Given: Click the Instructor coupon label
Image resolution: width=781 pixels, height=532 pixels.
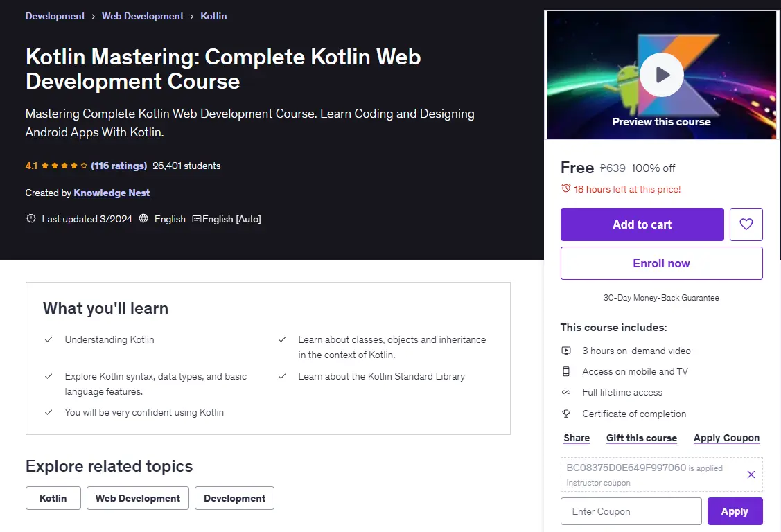Looking at the screenshot, I should click(x=598, y=483).
